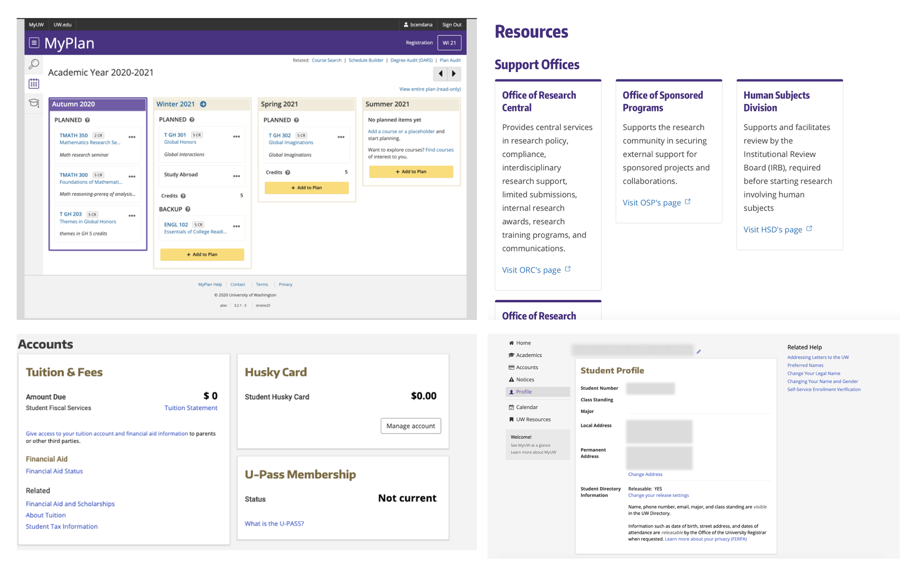This screenshot has width=924, height=579.
Task: Open the Tuition Statement link
Action: [x=191, y=408]
